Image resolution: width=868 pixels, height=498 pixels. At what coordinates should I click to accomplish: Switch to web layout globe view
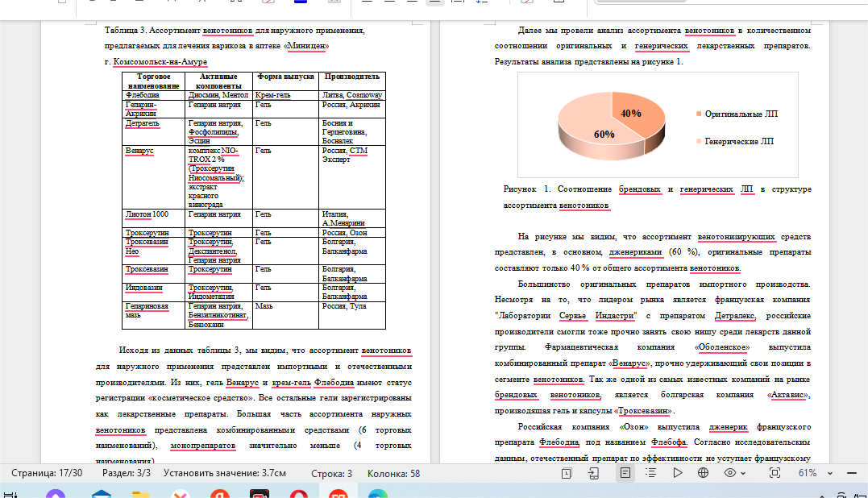[703, 473]
